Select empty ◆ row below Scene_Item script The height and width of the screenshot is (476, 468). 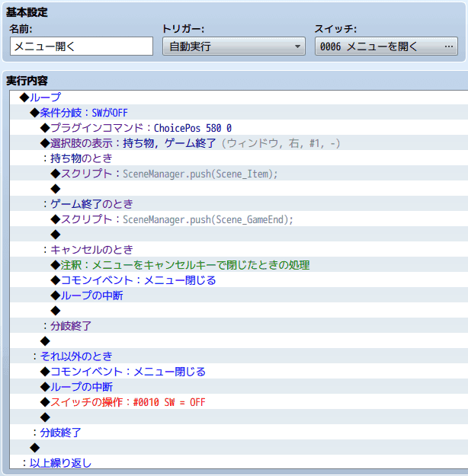tap(239, 189)
